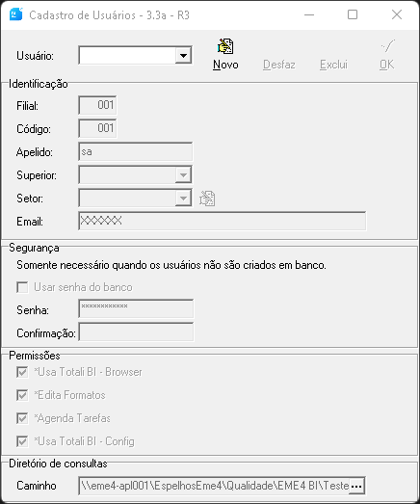Click the Exclui button

tap(333, 65)
